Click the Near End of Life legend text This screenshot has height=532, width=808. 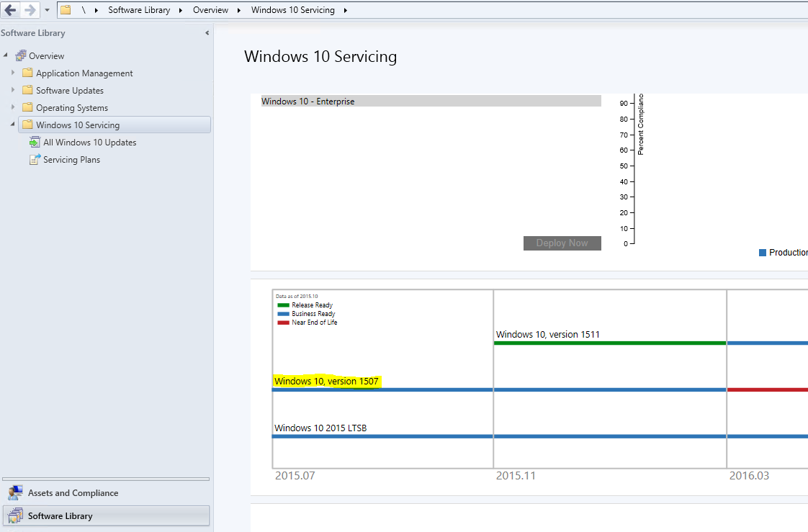(x=314, y=323)
